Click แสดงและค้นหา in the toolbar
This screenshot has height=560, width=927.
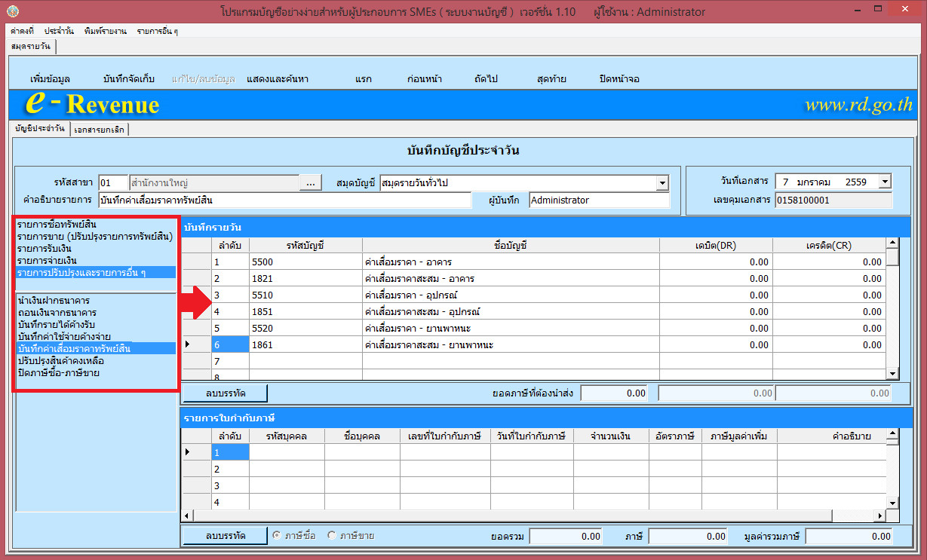[278, 79]
